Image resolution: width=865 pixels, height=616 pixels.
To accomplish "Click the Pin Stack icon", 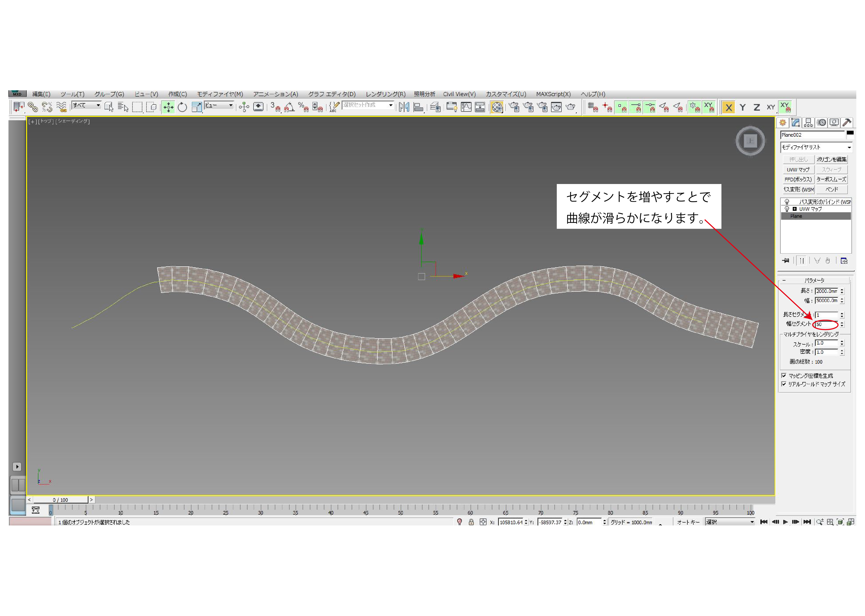I will [785, 261].
